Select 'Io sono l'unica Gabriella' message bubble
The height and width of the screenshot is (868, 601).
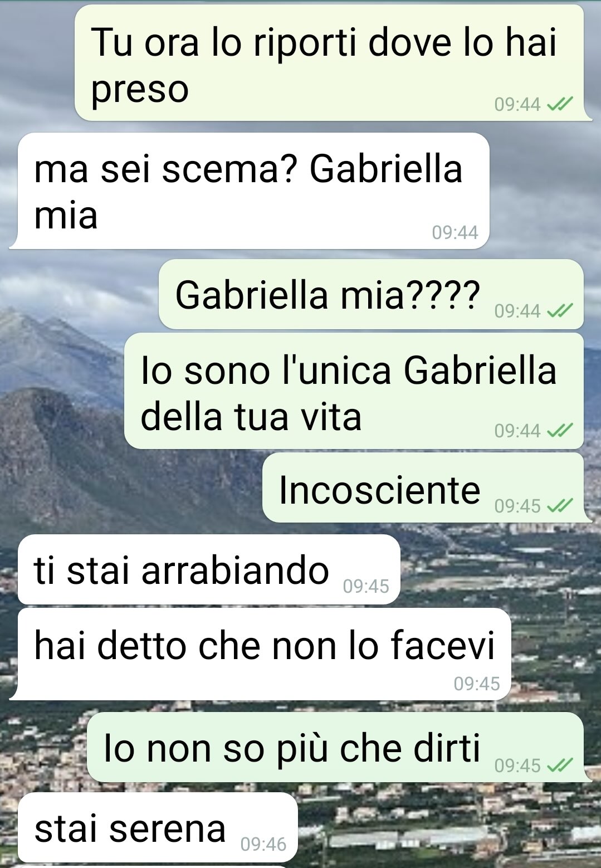coord(354,391)
